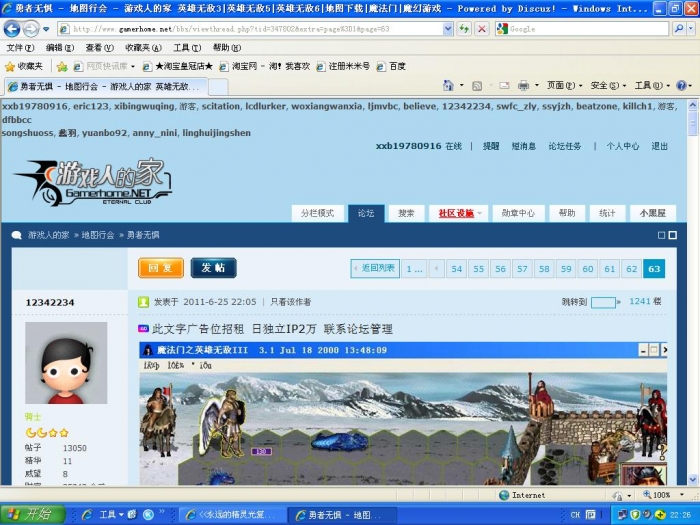Open a new blank tab
700x525 pixels.
click(218, 87)
